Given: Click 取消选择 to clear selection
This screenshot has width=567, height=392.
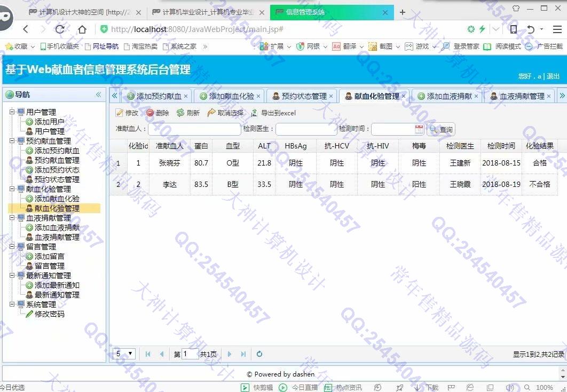Looking at the screenshot, I should click(x=226, y=113).
